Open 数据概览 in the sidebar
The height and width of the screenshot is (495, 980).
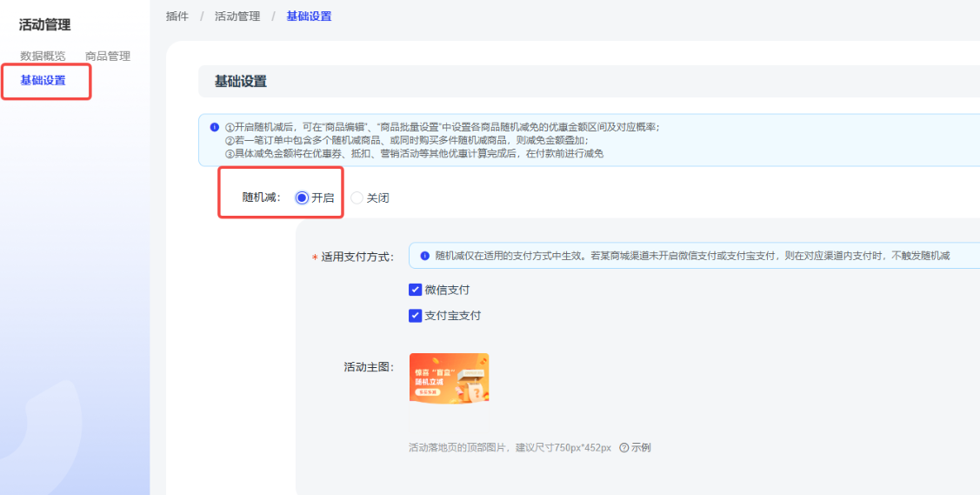[43, 57]
